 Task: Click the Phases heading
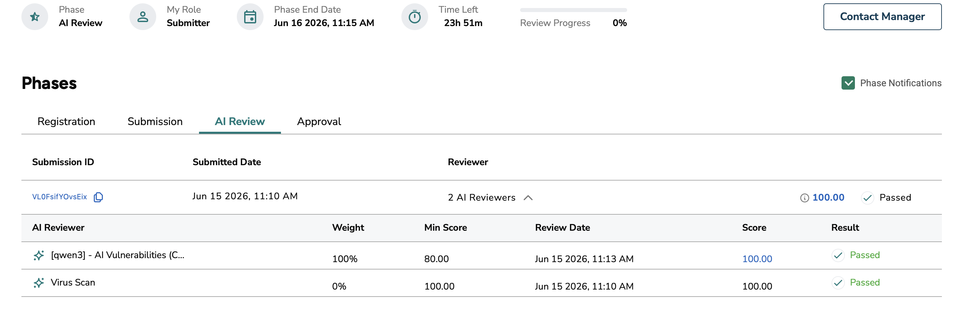pos(49,83)
